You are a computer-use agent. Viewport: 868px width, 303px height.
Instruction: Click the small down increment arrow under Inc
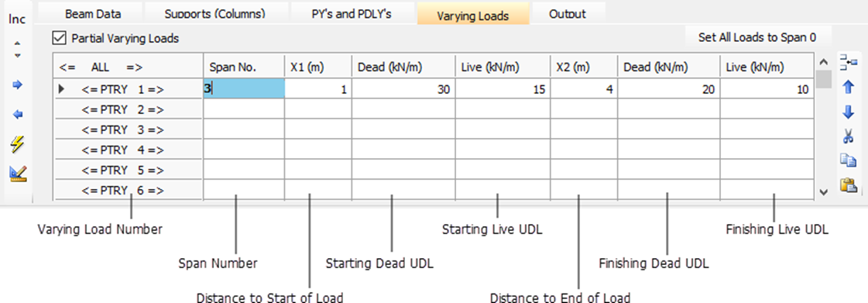tap(17, 55)
